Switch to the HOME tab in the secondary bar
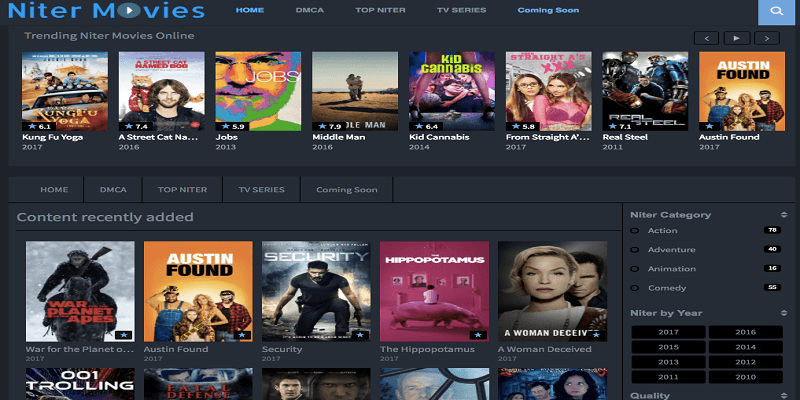 coord(54,190)
